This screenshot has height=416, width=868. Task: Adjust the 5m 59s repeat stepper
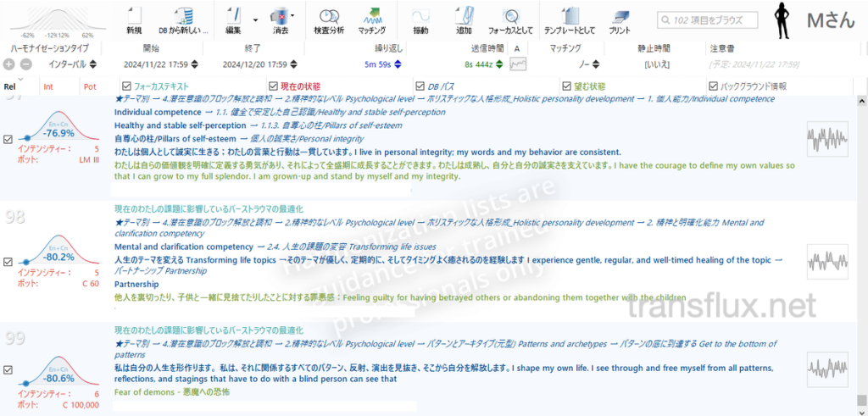click(x=398, y=64)
